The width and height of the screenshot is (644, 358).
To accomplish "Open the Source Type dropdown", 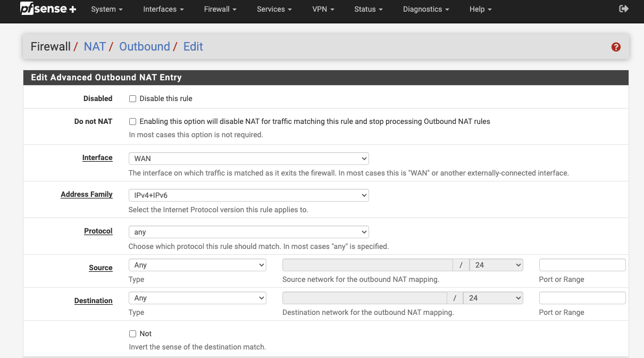I will pyautogui.click(x=197, y=265).
